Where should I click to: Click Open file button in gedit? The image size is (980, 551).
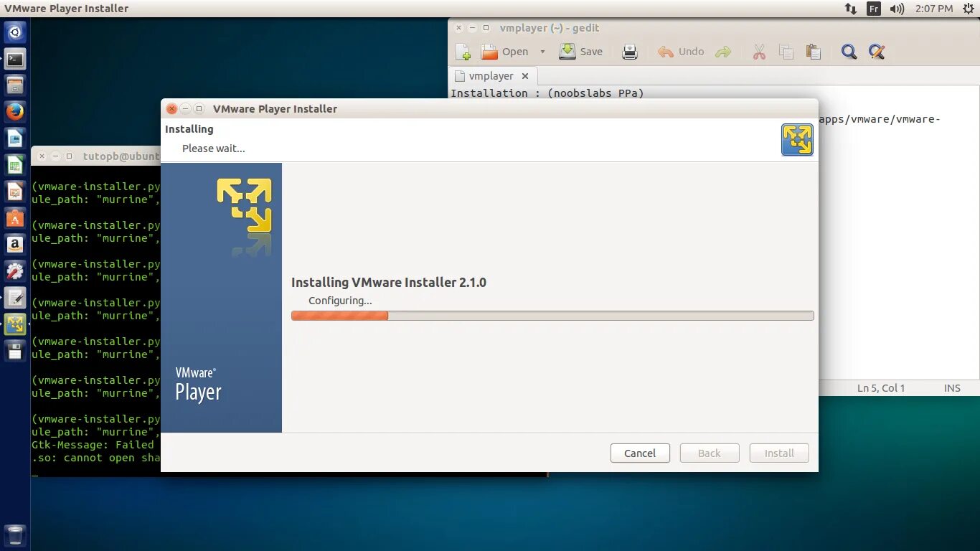505,52
